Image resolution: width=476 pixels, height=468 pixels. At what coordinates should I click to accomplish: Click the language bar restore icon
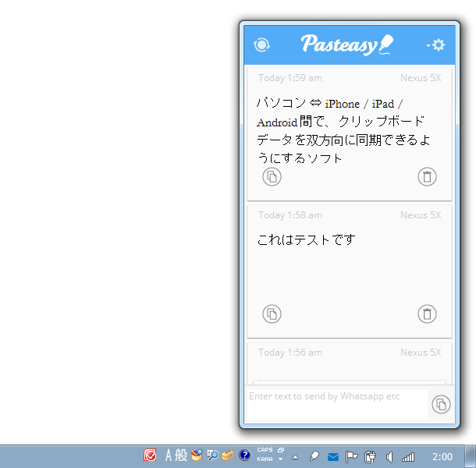pos(281,450)
